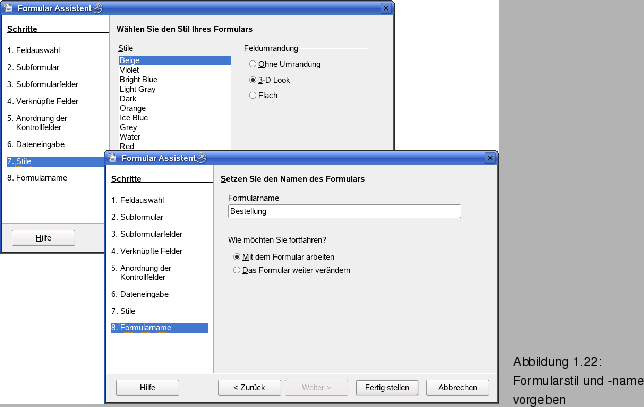Pick the 'Flach' border radio button
Screen dimensions: 644x407
(253, 95)
